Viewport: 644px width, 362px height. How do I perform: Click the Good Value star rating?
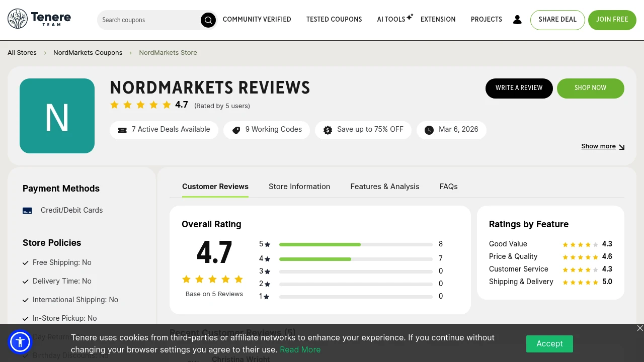[x=580, y=244]
